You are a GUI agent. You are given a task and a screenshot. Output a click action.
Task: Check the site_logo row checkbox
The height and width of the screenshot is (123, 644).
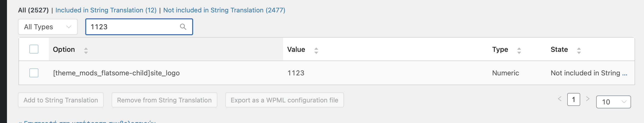(34, 73)
